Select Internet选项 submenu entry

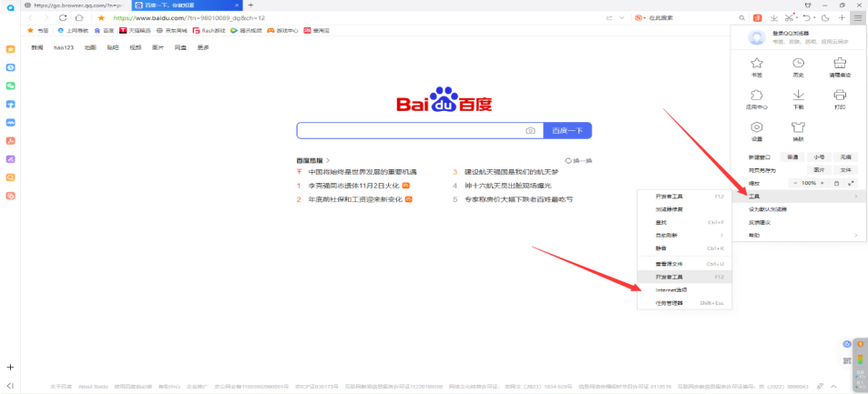[685, 290]
